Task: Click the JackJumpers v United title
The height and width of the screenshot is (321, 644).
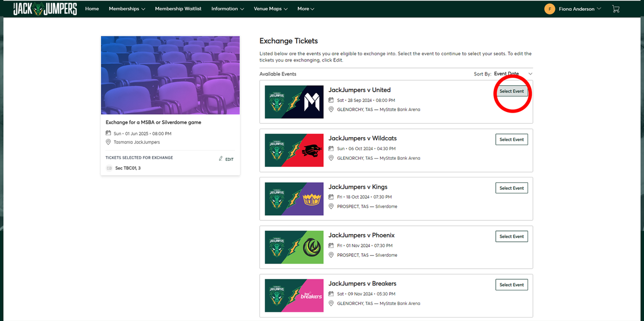Action: [360, 90]
